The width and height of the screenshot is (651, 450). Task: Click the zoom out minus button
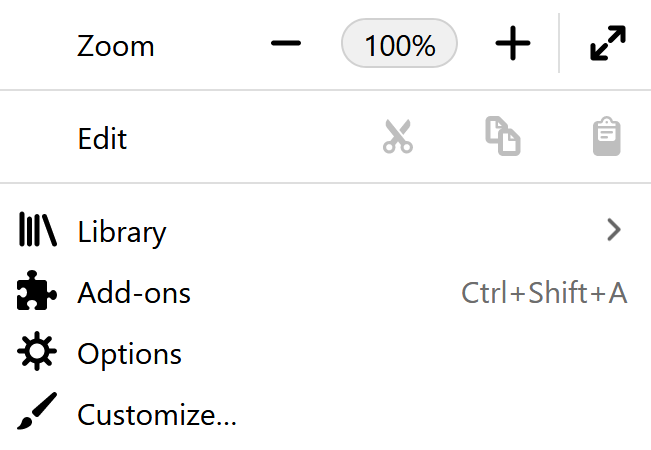tap(286, 45)
